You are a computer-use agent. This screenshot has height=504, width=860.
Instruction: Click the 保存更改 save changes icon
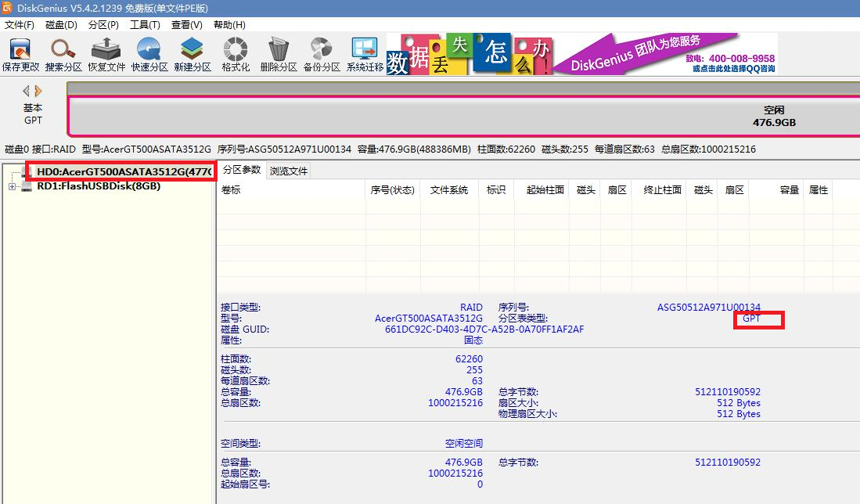tap(20, 55)
